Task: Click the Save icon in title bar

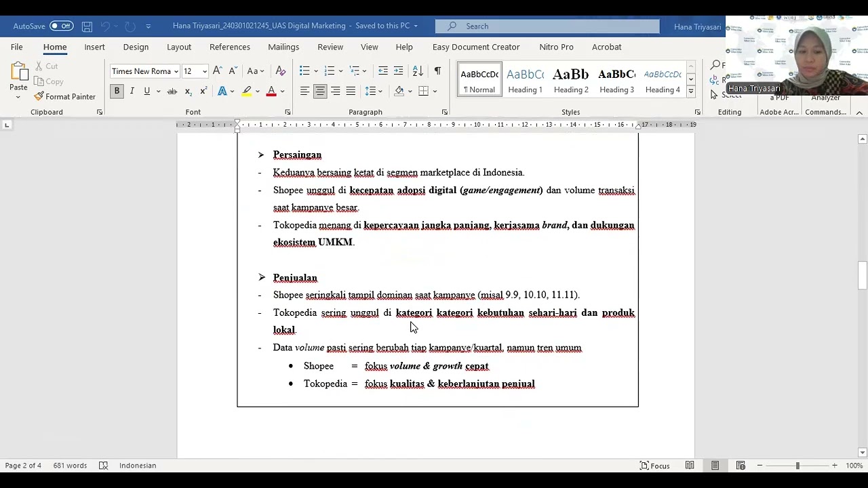Action: (87, 26)
